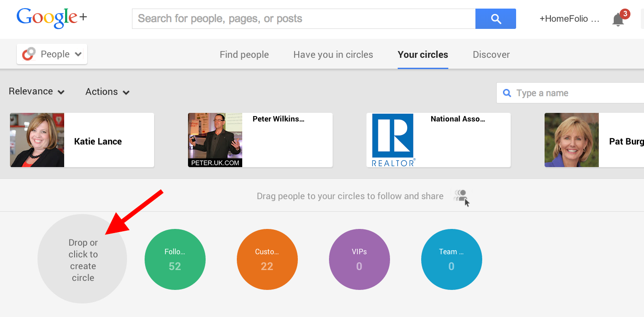644x317 pixels.
Task: Select Katie Lance's photo thumbnail
Action: (37, 140)
